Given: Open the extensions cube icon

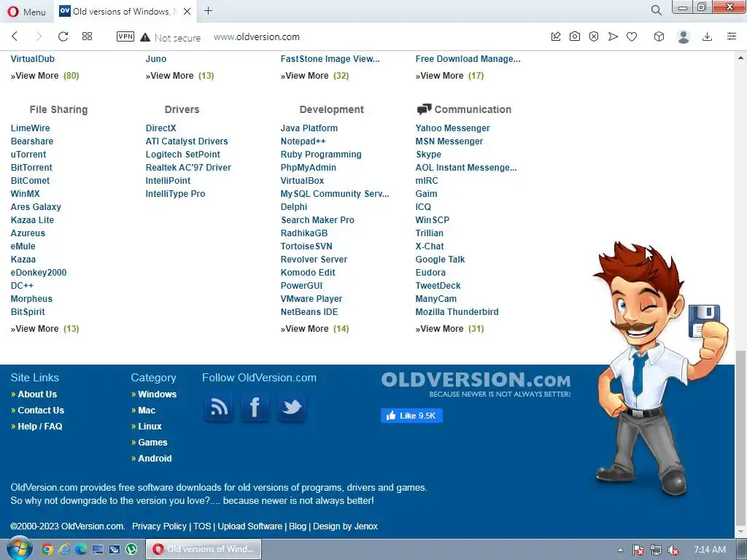Looking at the screenshot, I should tap(659, 36).
